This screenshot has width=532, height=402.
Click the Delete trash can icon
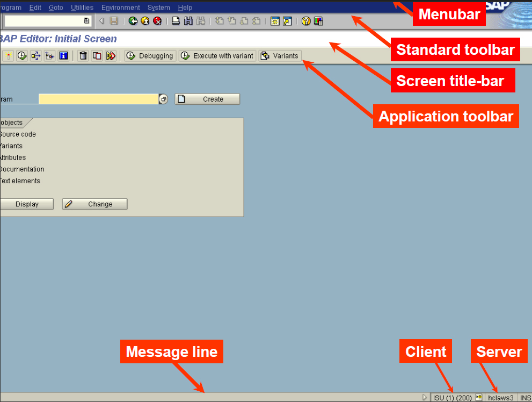tap(83, 56)
